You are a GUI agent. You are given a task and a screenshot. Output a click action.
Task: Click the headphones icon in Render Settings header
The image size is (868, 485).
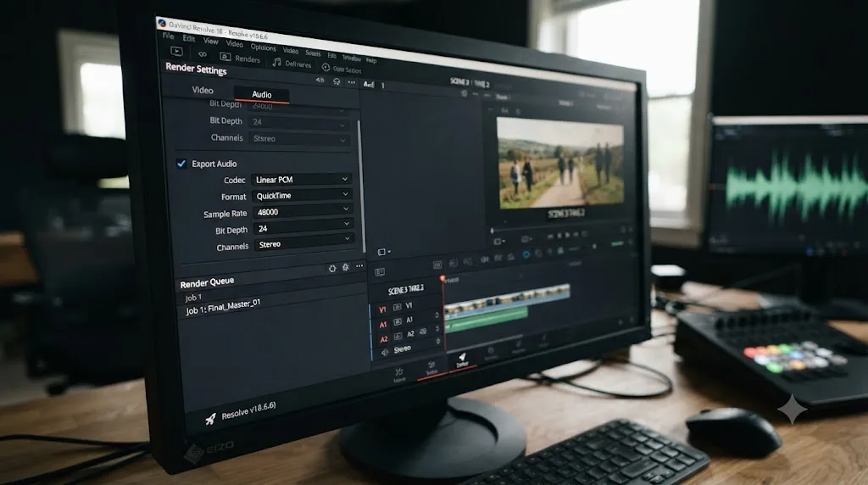337,81
